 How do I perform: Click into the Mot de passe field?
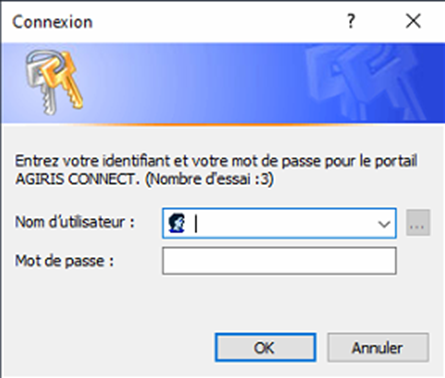click(x=279, y=261)
